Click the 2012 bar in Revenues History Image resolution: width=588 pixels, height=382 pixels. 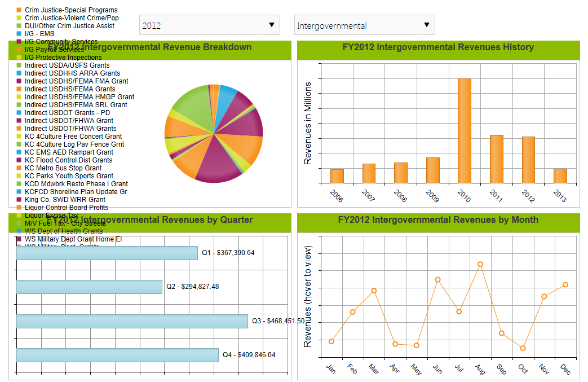(x=528, y=160)
